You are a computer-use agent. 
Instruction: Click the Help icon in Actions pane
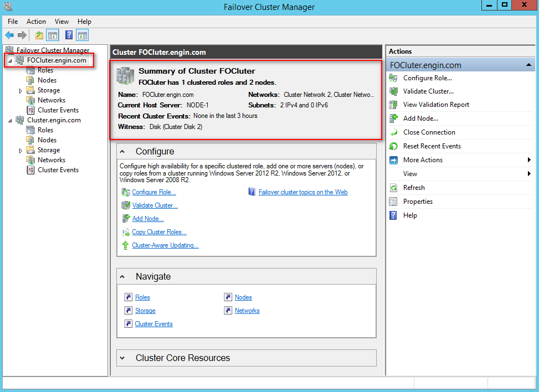pyautogui.click(x=393, y=215)
